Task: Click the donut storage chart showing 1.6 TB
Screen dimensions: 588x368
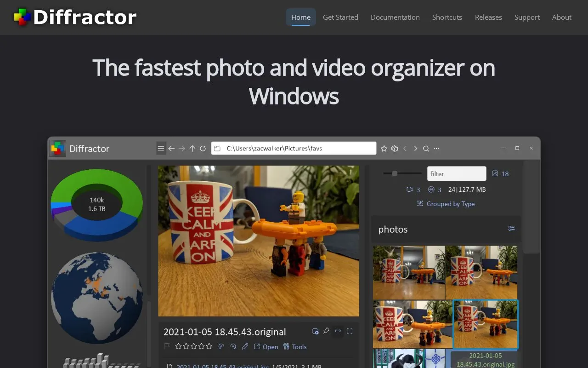Action: [96, 205]
